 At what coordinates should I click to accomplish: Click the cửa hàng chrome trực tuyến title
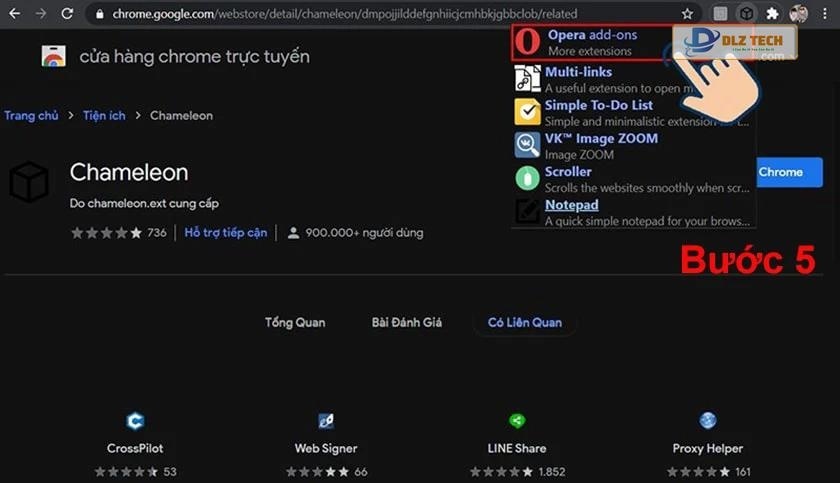pyautogui.click(x=194, y=56)
